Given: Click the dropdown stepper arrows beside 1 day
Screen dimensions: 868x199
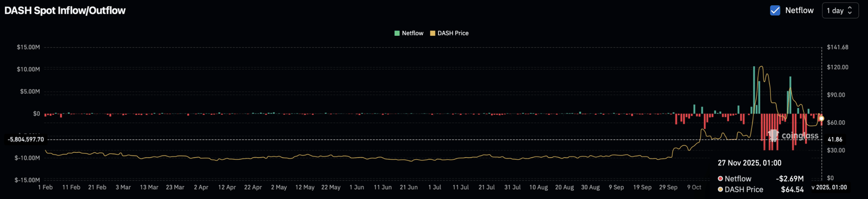Looking at the screenshot, I should [850, 10].
